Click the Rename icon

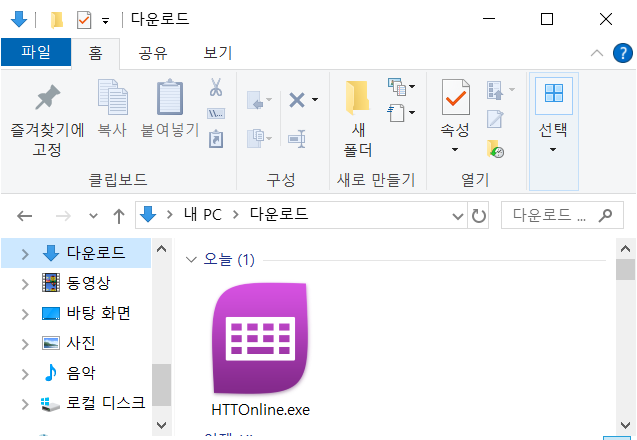coord(297,139)
